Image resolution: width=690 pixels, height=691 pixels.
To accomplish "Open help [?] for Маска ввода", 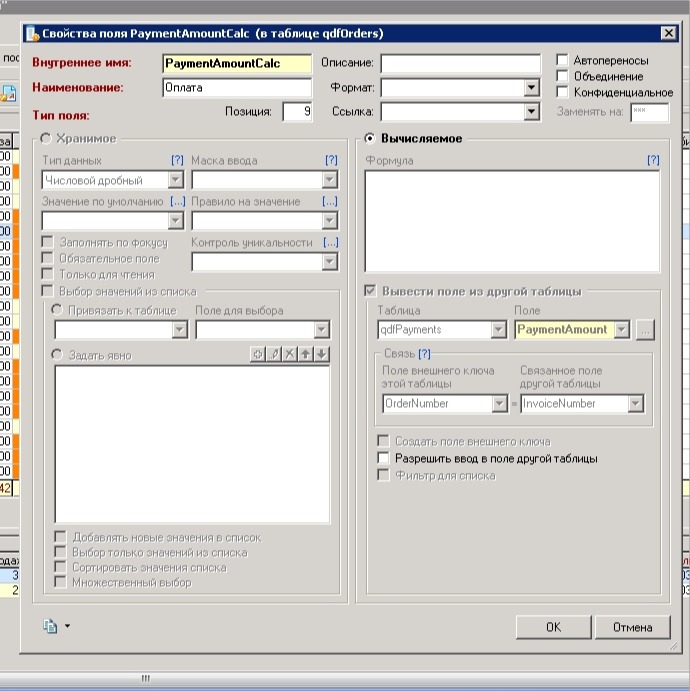I will (x=331, y=160).
